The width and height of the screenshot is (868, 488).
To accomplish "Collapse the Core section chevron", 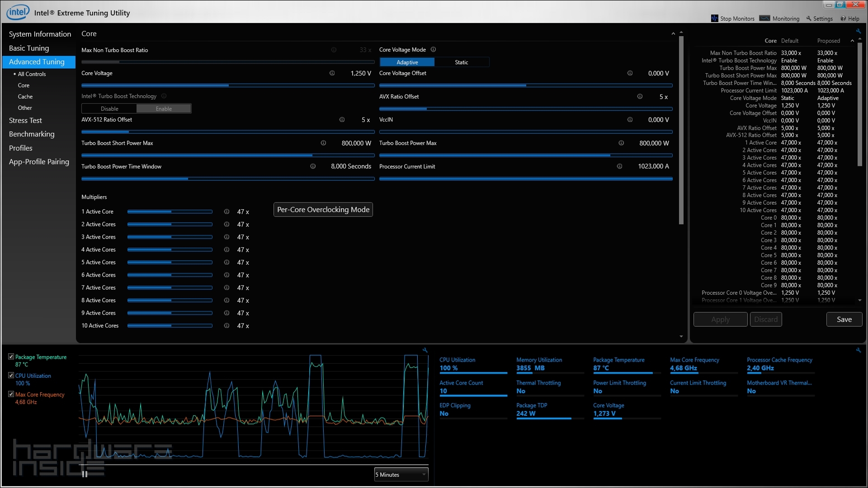I will pos(673,33).
